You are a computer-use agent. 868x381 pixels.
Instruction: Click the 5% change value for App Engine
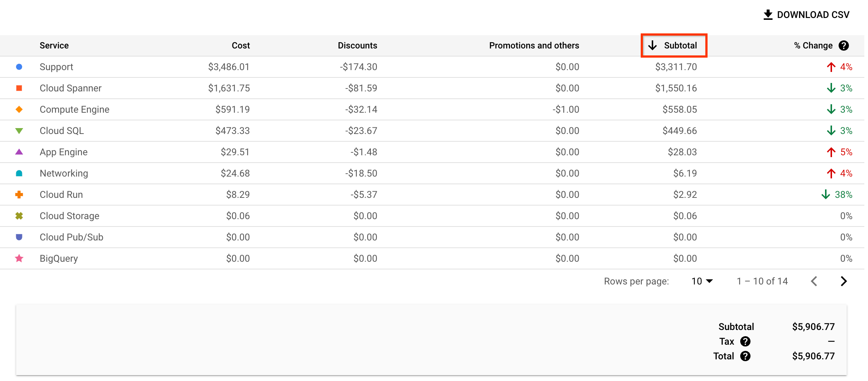pyautogui.click(x=846, y=152)
